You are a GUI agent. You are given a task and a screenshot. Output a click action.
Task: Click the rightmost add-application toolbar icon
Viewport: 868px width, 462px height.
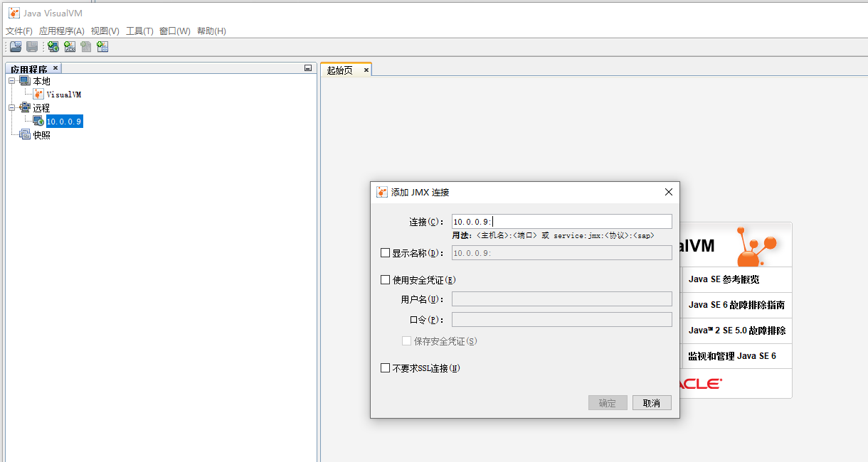click(x=102, y=46)
